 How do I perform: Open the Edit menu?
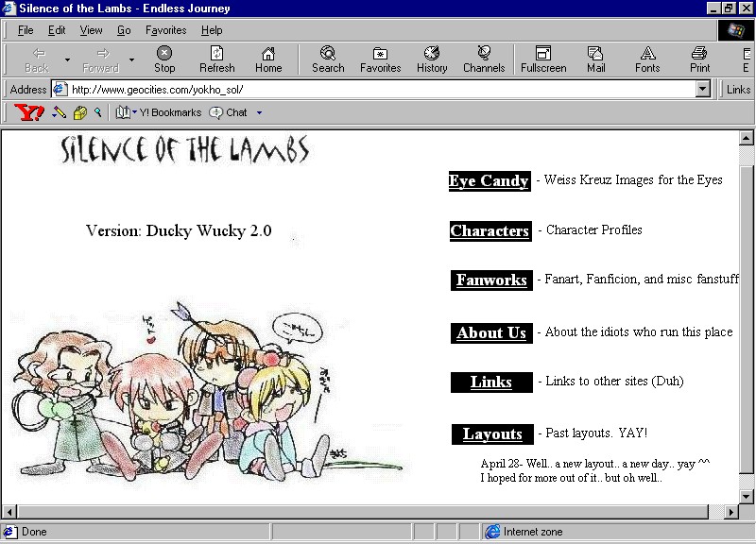click(57, 30)
